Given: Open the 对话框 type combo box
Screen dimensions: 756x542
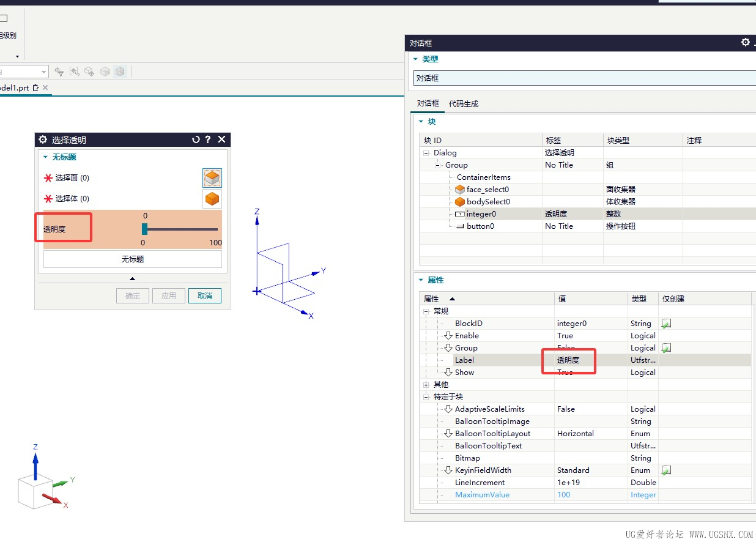Looking at the screenshot, I should click(584, 78).
